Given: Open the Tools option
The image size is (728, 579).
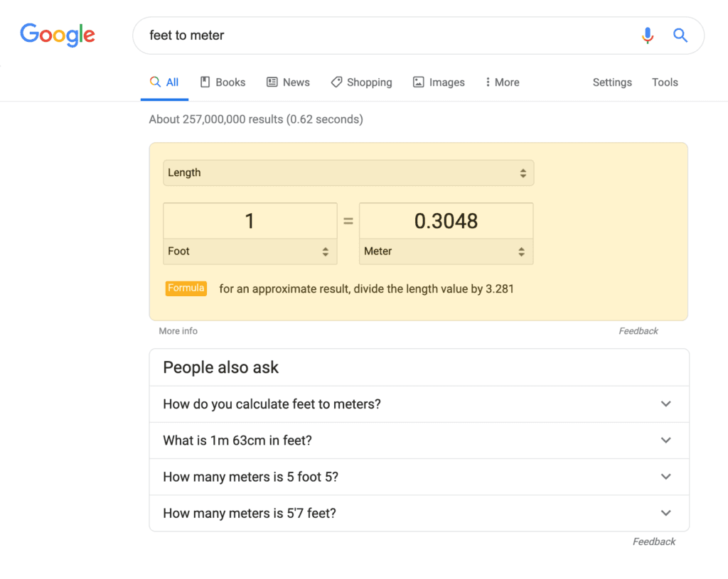Looking at the screenshot, I should 665,82.
